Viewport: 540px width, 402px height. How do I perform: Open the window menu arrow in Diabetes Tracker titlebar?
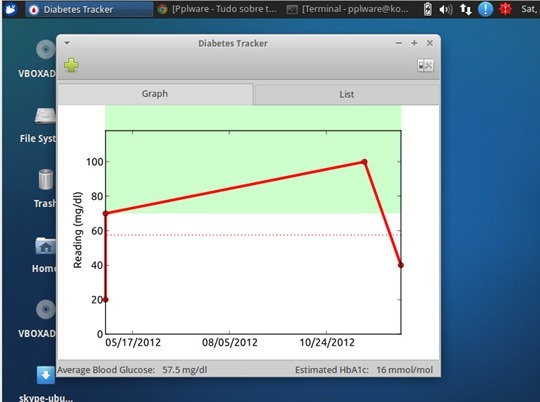pos(67,43)
